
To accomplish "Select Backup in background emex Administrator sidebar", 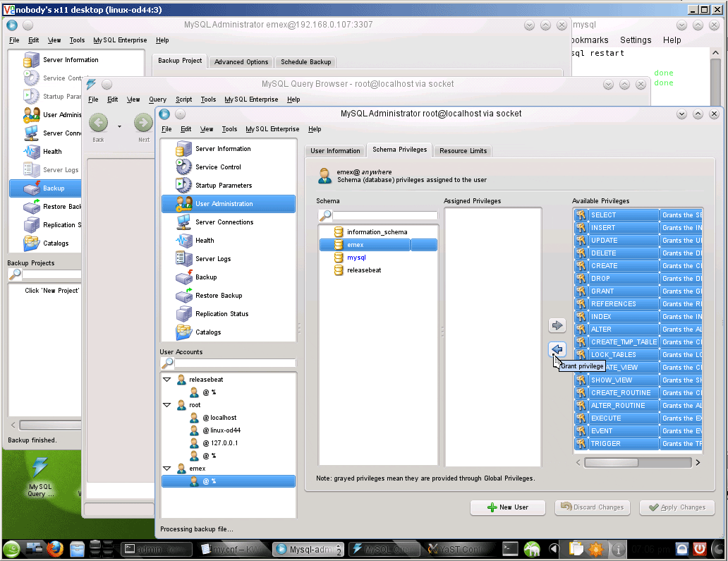I will coord(45,188).
